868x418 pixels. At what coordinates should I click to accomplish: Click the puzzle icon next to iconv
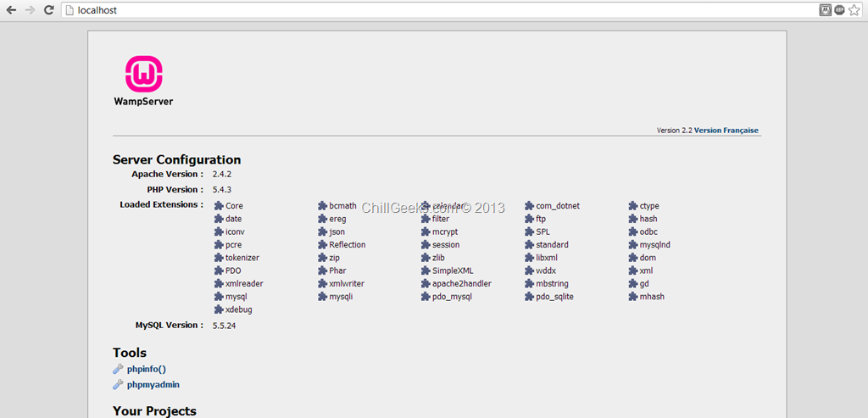tap(219, 231)
